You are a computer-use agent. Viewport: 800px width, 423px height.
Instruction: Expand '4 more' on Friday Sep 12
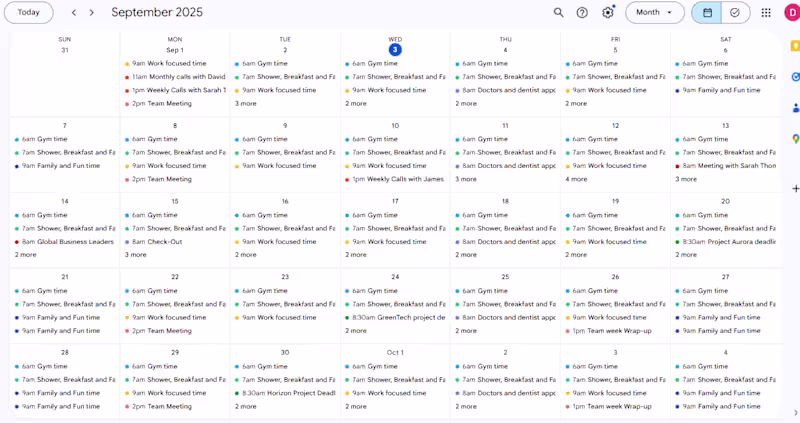(x=577, y=179)
